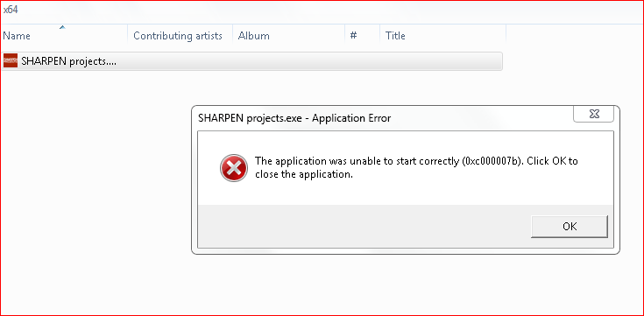Sort by Contributing artists column header
This screenshot has height=316, width=644.
(x=180, y=36)
